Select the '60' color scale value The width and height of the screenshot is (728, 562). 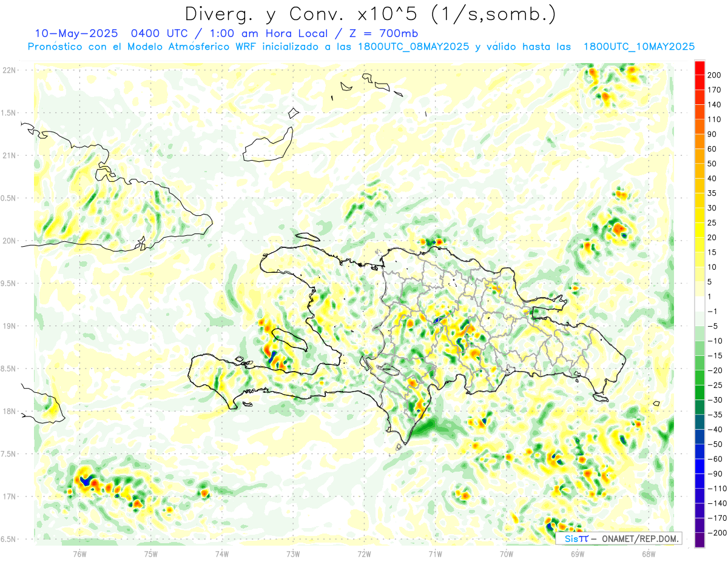712,149
